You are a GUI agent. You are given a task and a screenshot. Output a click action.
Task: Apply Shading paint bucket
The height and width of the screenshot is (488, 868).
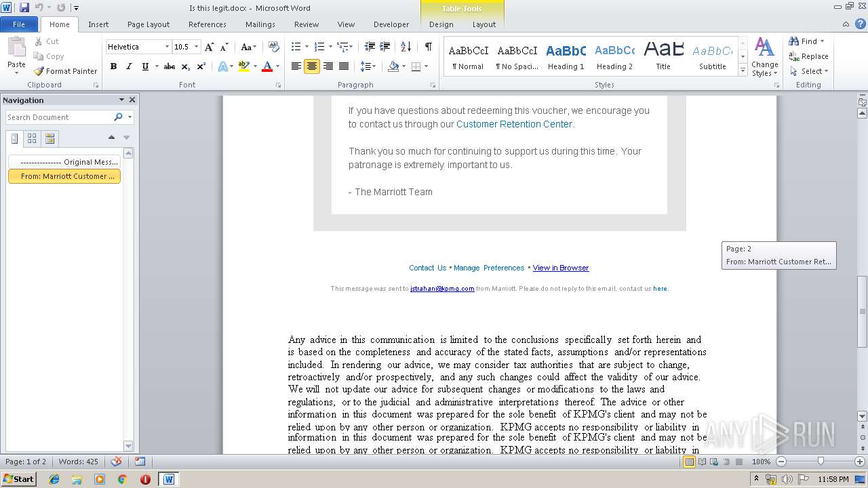(393, 66)
